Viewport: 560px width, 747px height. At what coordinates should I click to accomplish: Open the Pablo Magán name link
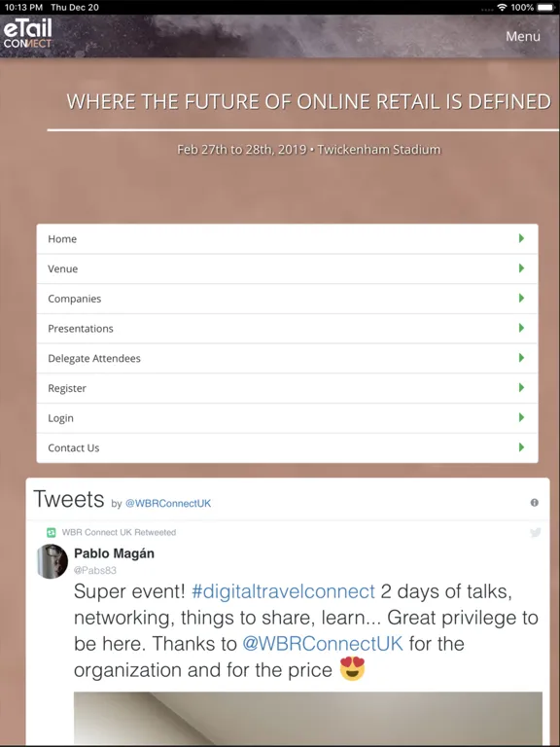[115, 553]
